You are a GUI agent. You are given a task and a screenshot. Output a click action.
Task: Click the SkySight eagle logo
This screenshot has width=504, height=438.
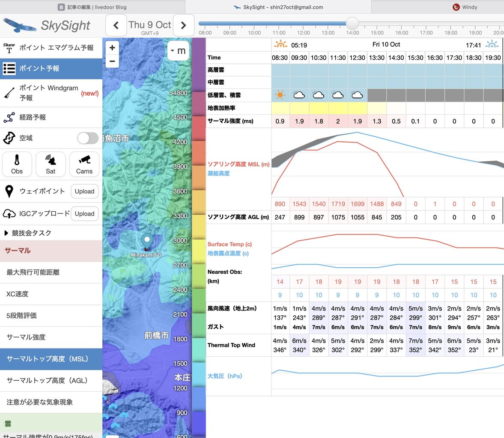(x=20, y=25)
